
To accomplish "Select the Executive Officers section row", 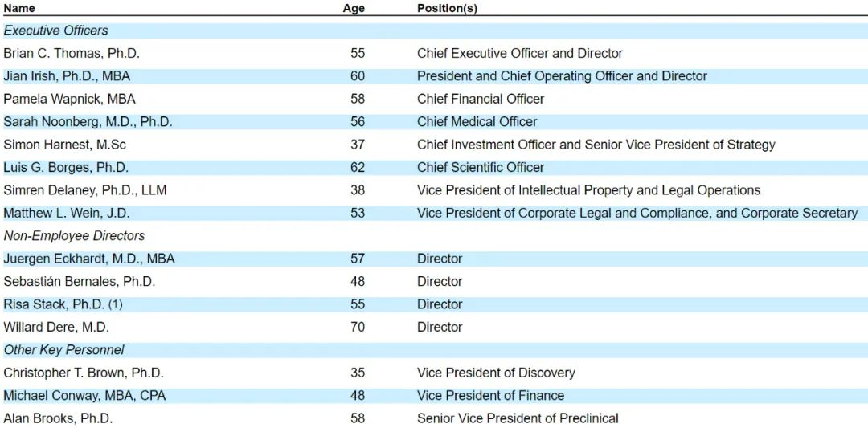I will pos(55,31).
